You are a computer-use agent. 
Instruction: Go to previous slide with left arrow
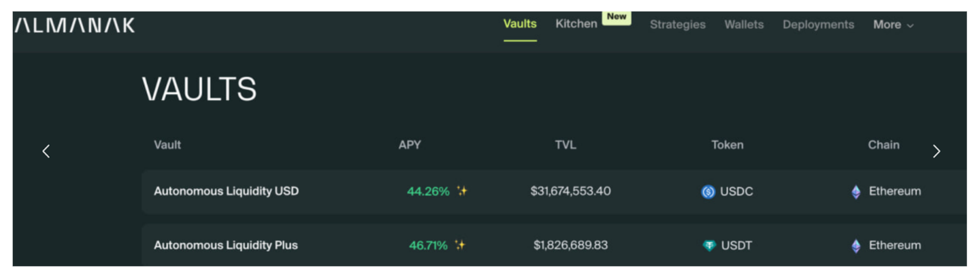pyautogui.click(x=46, y=151)
